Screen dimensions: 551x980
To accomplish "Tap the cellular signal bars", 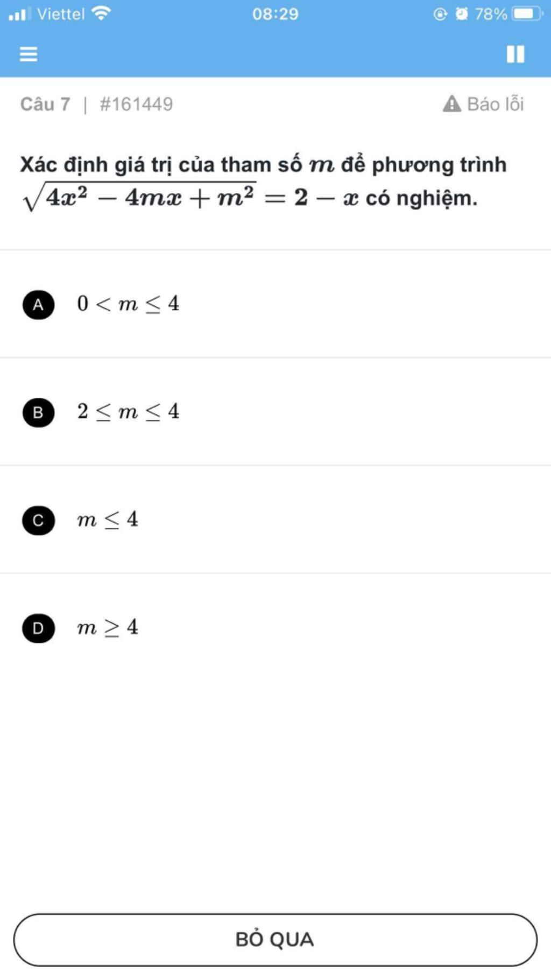I will (19, 13).
